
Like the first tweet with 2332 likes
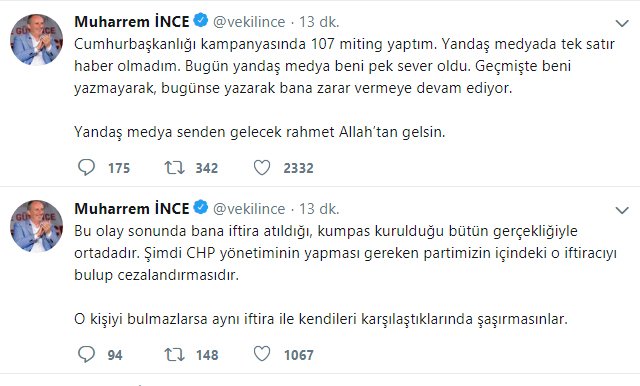point(262,167)
